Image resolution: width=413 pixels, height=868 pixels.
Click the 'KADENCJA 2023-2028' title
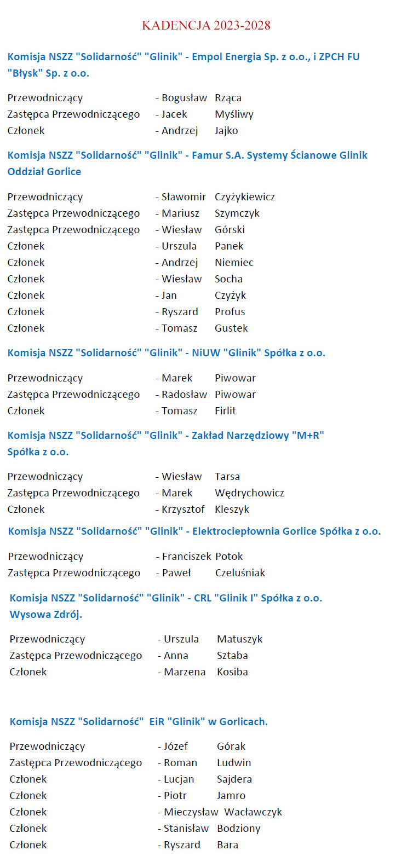click(206, 25)
